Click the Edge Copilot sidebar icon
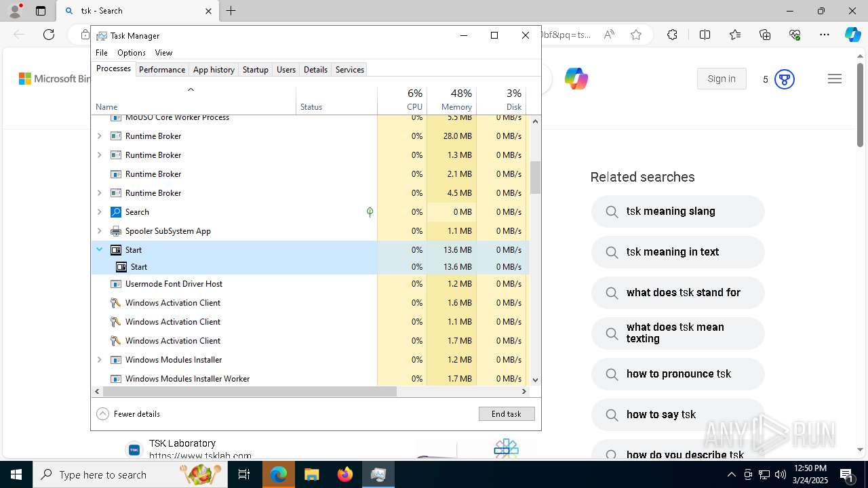868x488 pixels. pyautogui.click(x=852, y=35)
